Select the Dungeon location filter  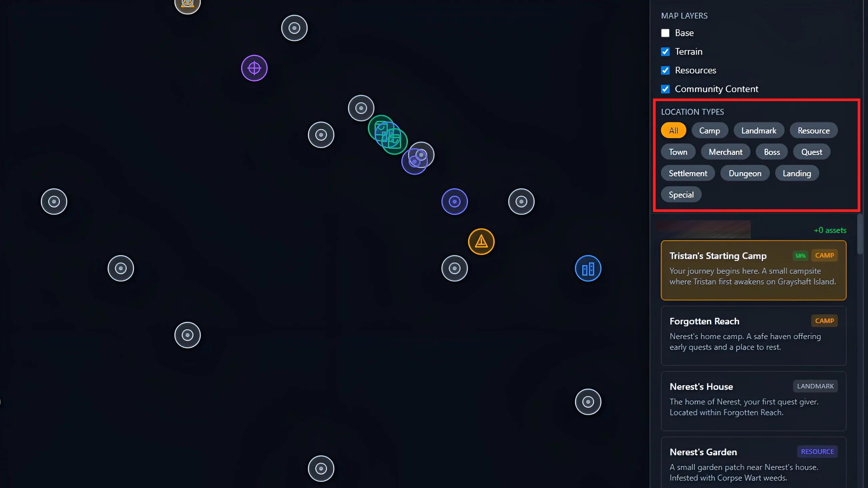click(745, 174)
